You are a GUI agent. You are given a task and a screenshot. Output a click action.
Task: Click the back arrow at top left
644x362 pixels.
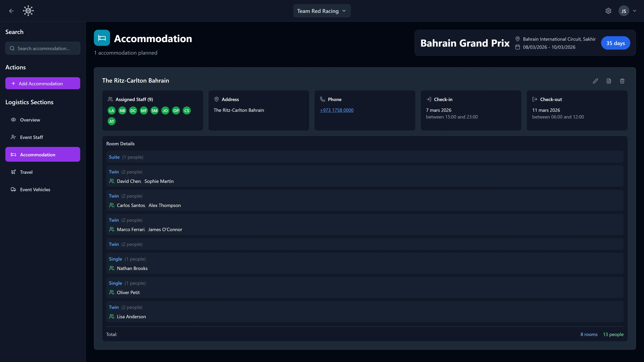tap(11, 11)
